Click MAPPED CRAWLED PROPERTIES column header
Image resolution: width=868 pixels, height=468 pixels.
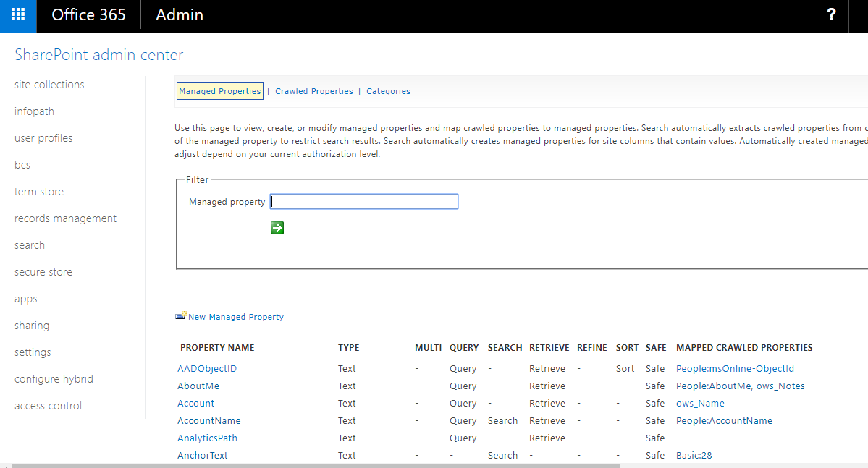744,348
